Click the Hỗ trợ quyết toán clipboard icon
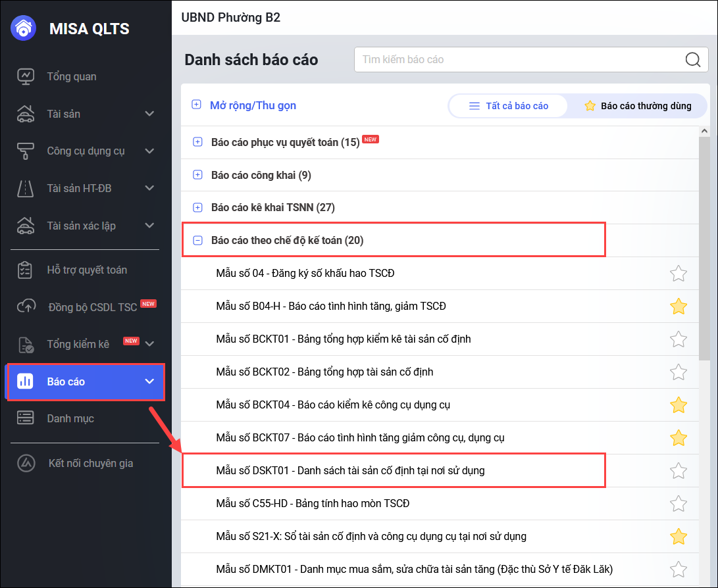The image size is (718, 588). [x=25, y=270]
